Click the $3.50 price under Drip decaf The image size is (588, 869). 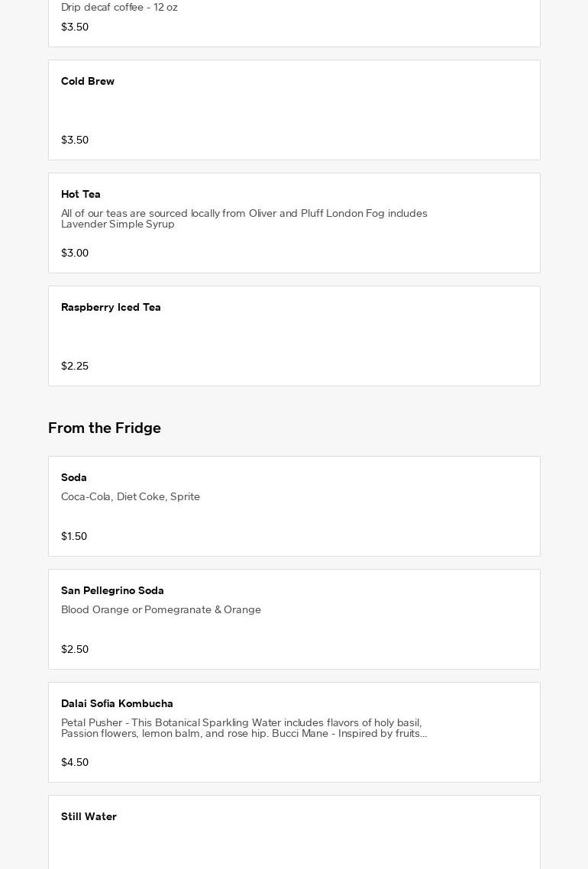pyautogui.click(x=75, y=27)
